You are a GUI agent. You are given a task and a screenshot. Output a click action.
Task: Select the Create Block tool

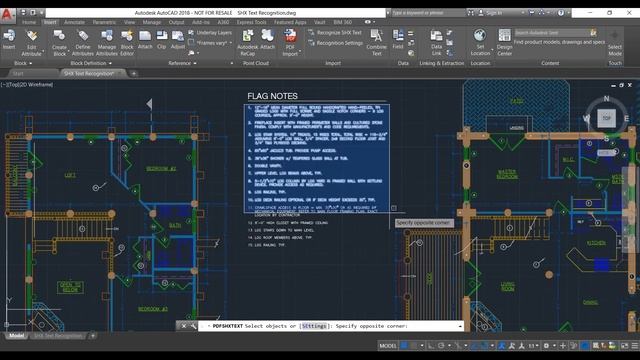coord(59,42)
